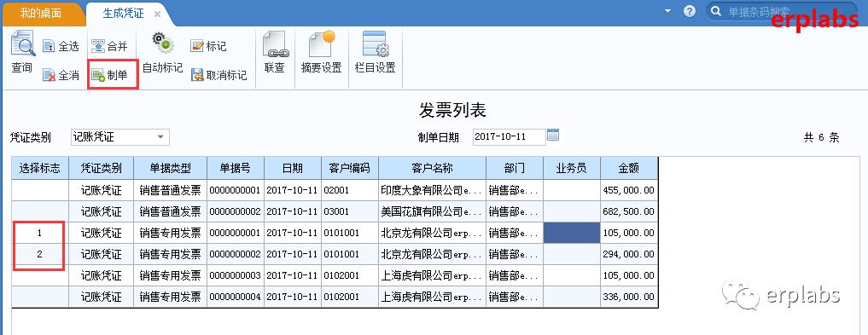Click the barcode search magnifier icon

(x=716, y=11)
